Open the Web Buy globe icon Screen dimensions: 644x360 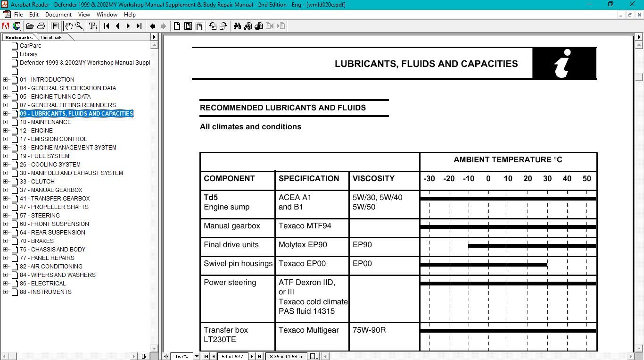[17, 26]
